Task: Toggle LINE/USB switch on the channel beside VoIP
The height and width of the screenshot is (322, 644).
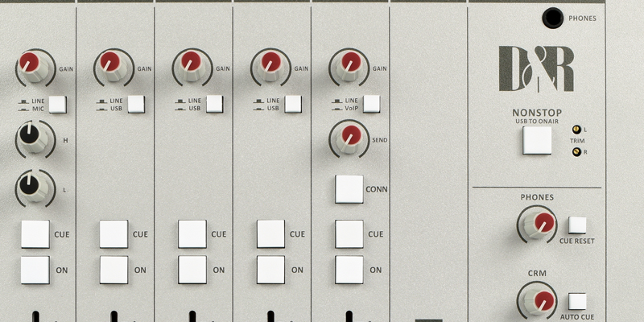Action: click(293, 104)
